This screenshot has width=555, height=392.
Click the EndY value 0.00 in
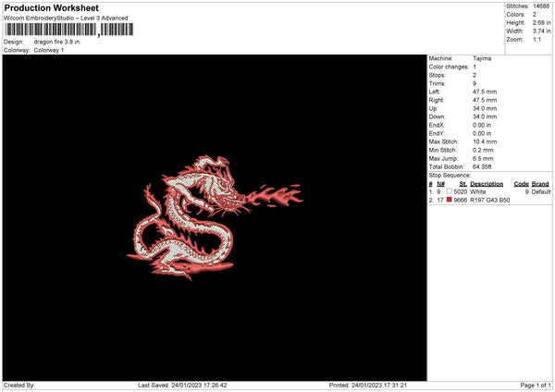[x=482, y=133]
